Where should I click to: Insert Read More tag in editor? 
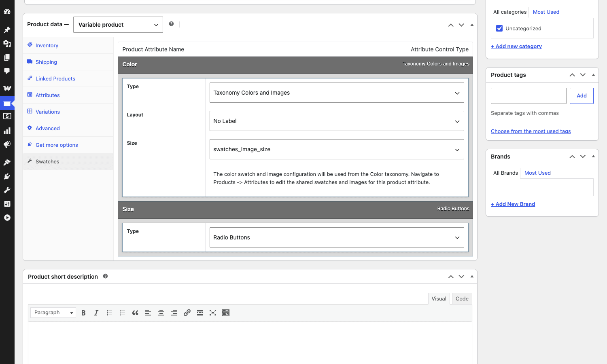tap(200, 313)
